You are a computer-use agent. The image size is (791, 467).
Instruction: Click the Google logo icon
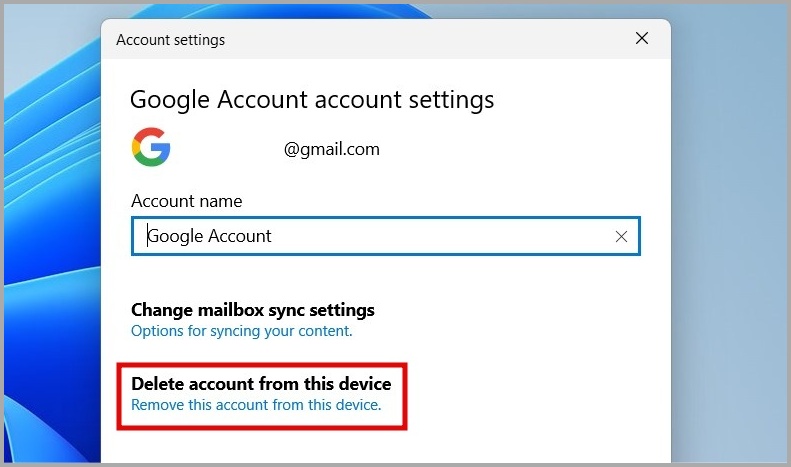coord(151,149)
